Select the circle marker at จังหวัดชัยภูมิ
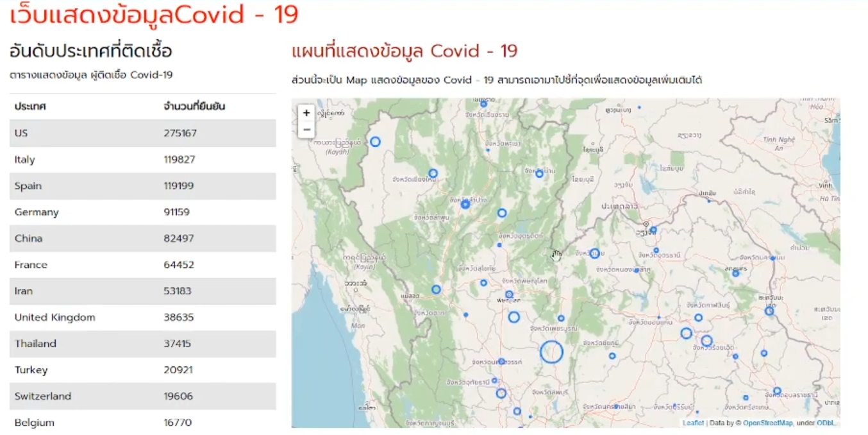The width and height of the screenshot is (868, 435). point(612,355)
